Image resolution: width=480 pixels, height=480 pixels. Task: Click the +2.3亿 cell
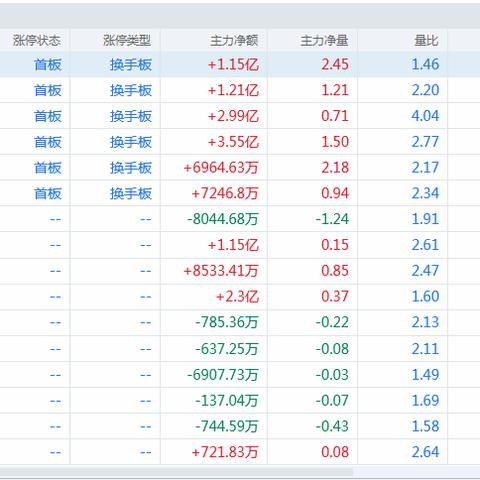[x=237, y=297]
